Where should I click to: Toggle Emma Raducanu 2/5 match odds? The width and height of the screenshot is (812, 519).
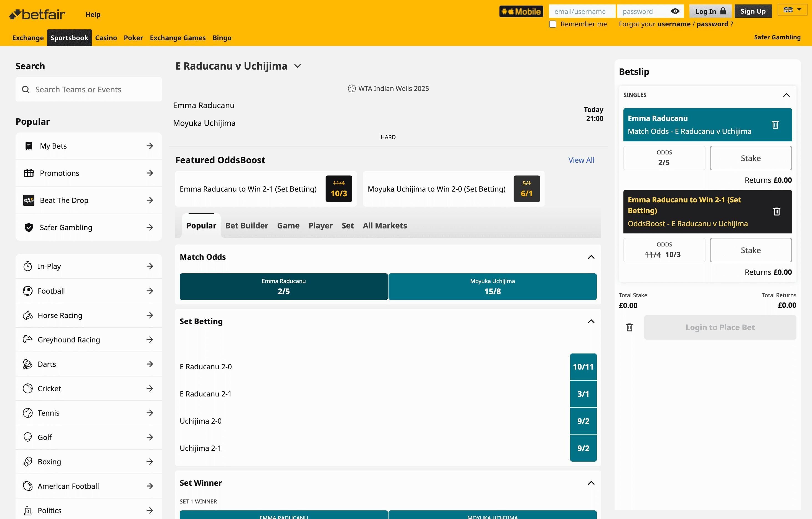pyautogui.click(x=284, y=287)
